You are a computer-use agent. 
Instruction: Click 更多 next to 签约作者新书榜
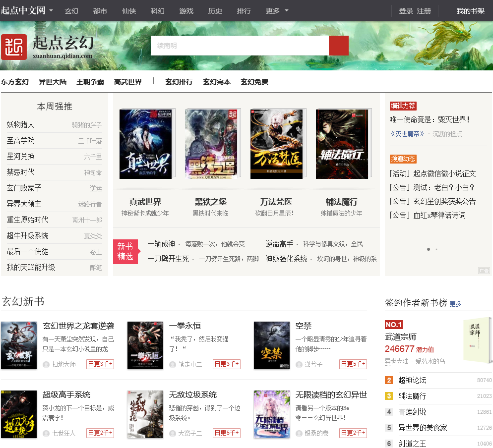coord(456,304)
